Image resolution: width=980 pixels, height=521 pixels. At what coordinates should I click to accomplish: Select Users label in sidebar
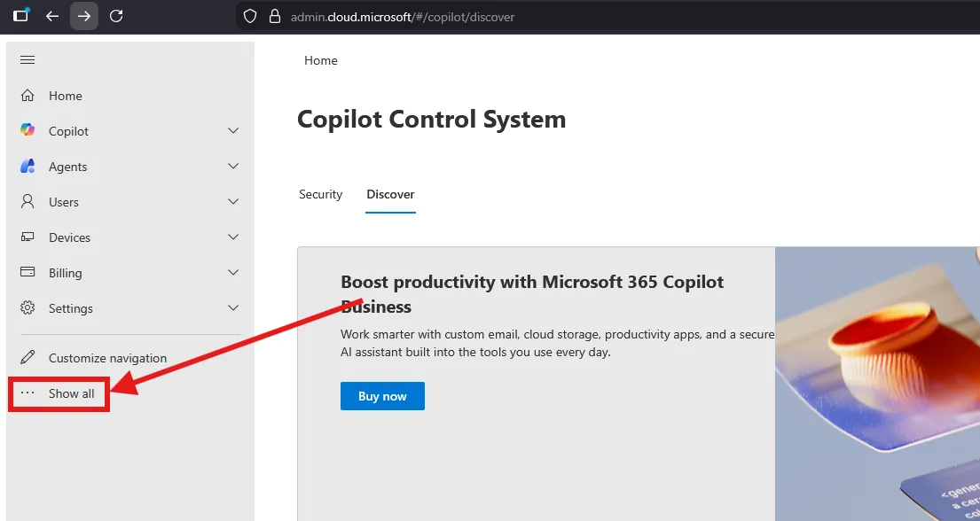64,202
